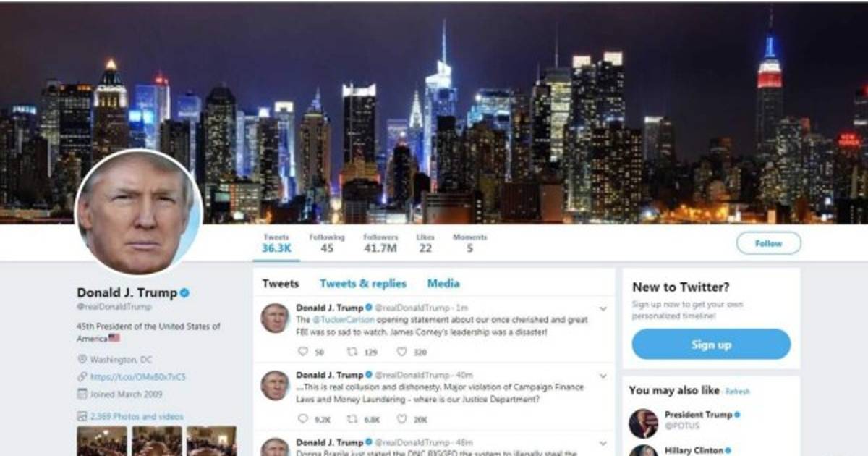Like the Tucker Carlson tweet via heart icon

pos(401,352)
